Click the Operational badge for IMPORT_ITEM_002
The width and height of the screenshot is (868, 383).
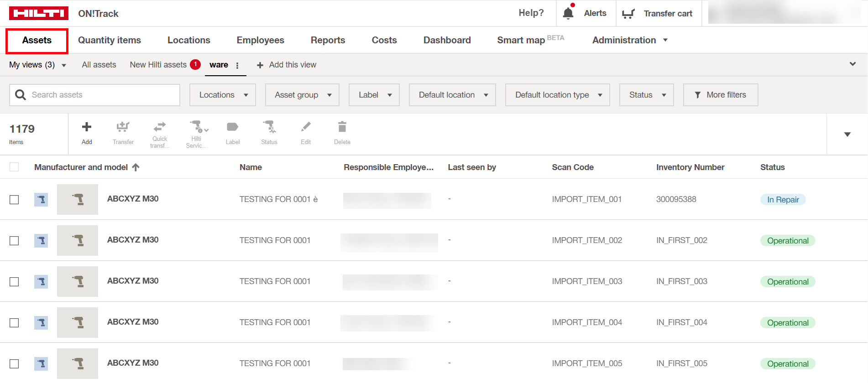(x=788, y=241)
